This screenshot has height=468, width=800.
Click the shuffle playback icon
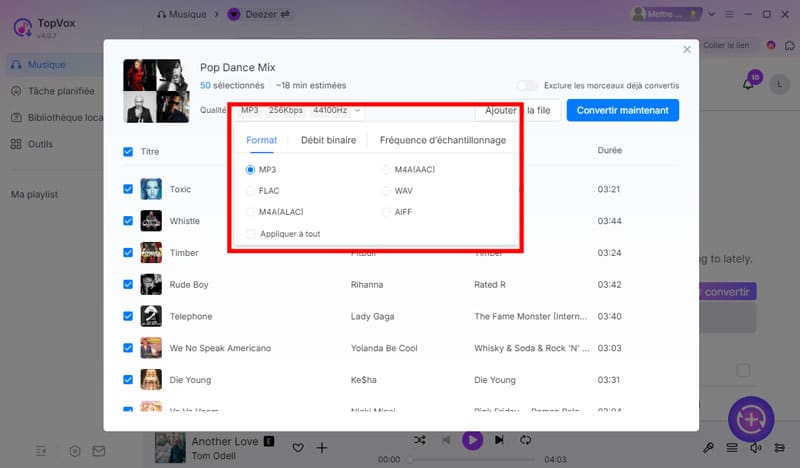(420, 440)
